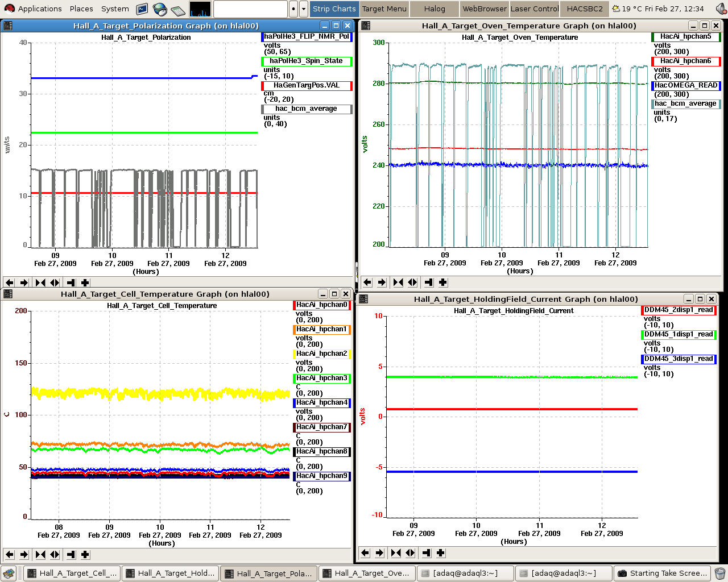The image size is (728, 582).
Task: Open the down-arrow dropdown beside panel input field
Action: point(304,9)
